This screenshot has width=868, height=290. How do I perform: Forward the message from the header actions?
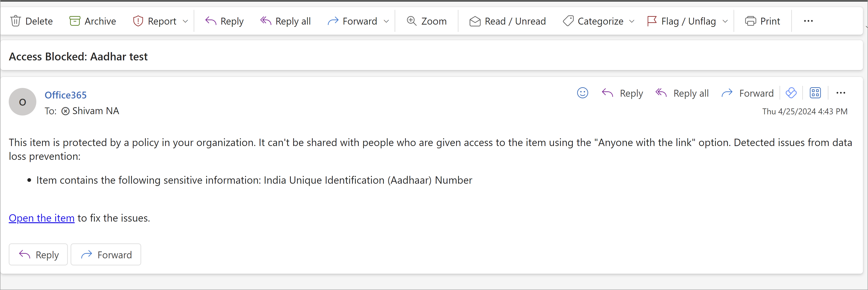click(747, 93)
